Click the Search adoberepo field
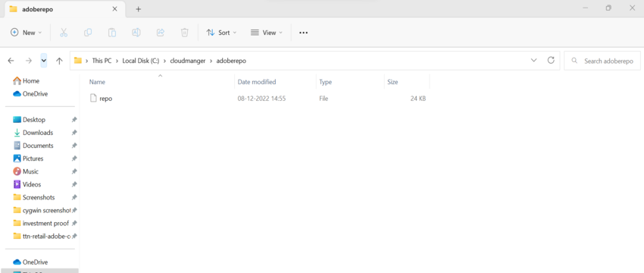644x273 pixels. coord(602,61)
